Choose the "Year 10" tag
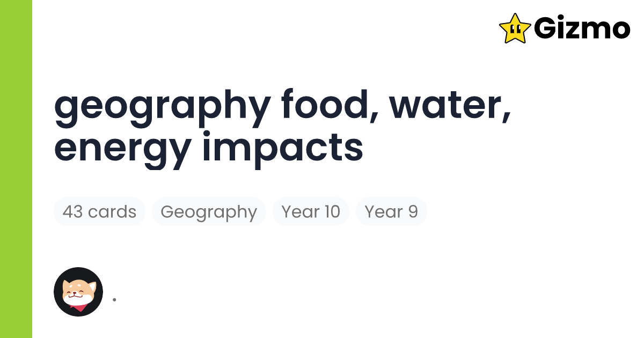The image size is (644, 338). pyautogui.click(x=311, y=212)
